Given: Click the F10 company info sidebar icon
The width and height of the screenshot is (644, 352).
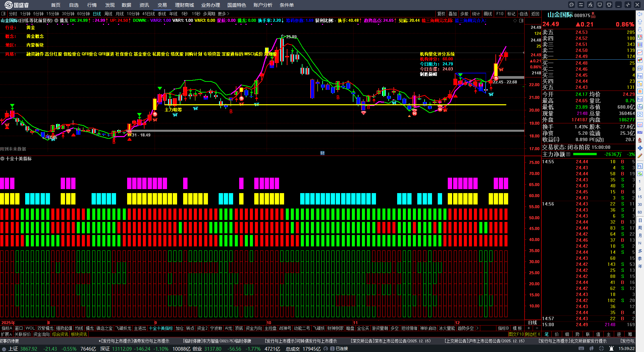Looking at the screenshot, I should point(640,76).
